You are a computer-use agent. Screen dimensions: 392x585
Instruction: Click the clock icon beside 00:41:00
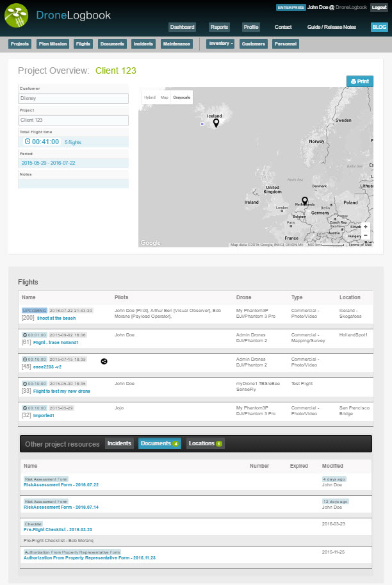pos(28,142)
